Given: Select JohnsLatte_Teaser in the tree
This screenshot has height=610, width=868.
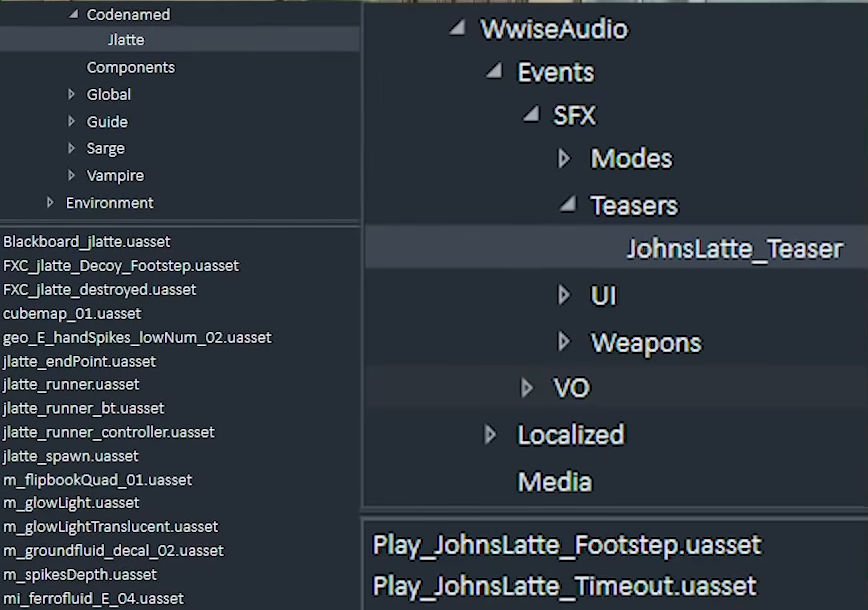Looking at the screenshot, I should tap(734, 249).
